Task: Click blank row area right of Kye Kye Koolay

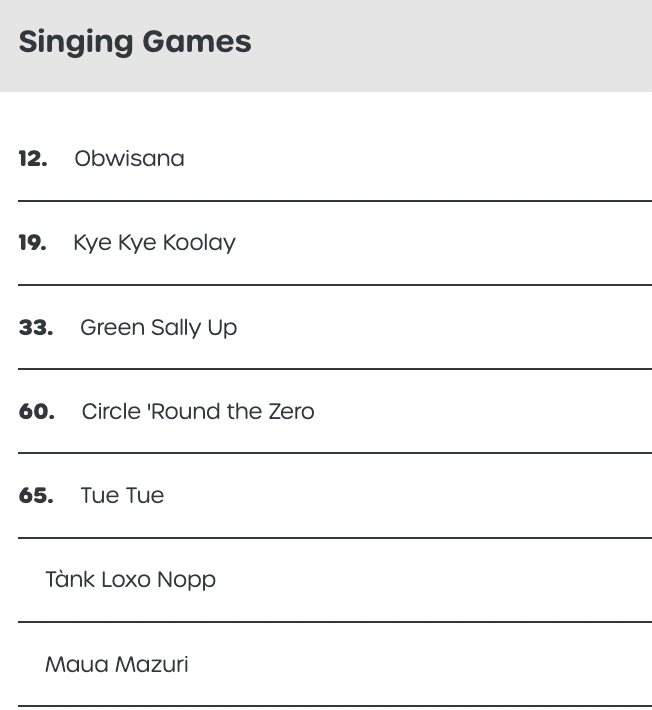Action: point(440,243)
